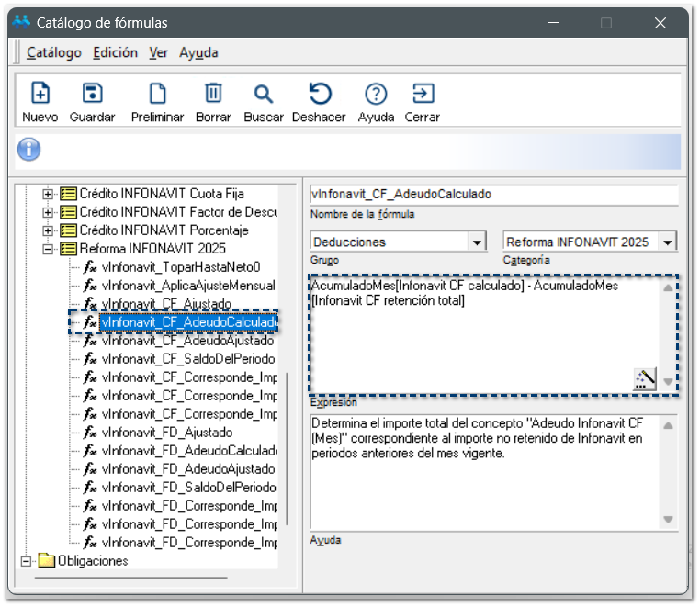Open Preliminar preview icon
Screen dimensions: 700x607
158,94
